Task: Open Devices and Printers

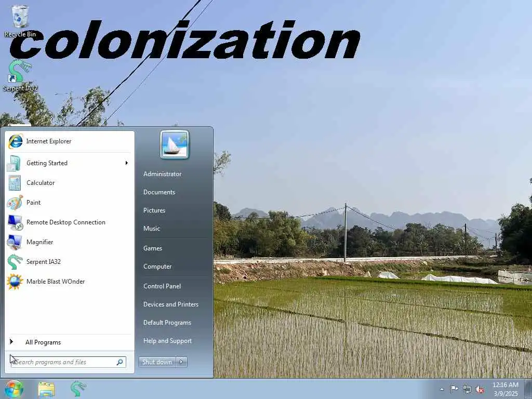Action: pos(170,304)
